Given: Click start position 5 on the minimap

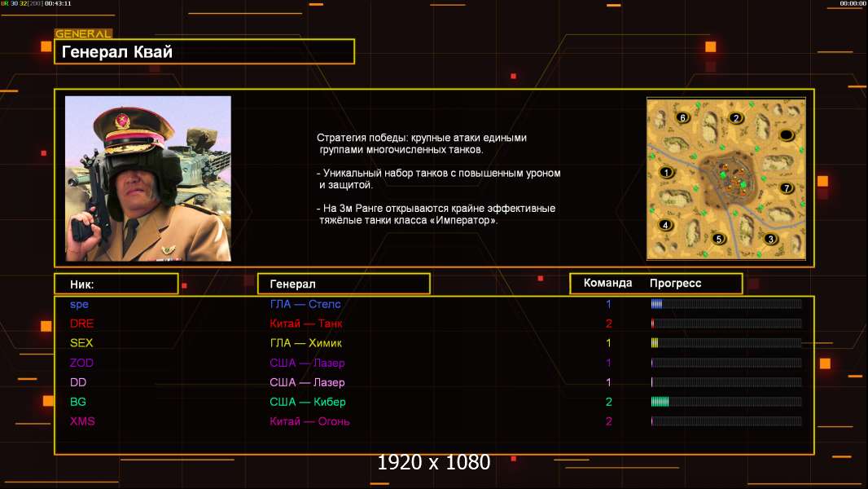Looking at the screenshot, I should click(x=718, y=239).
